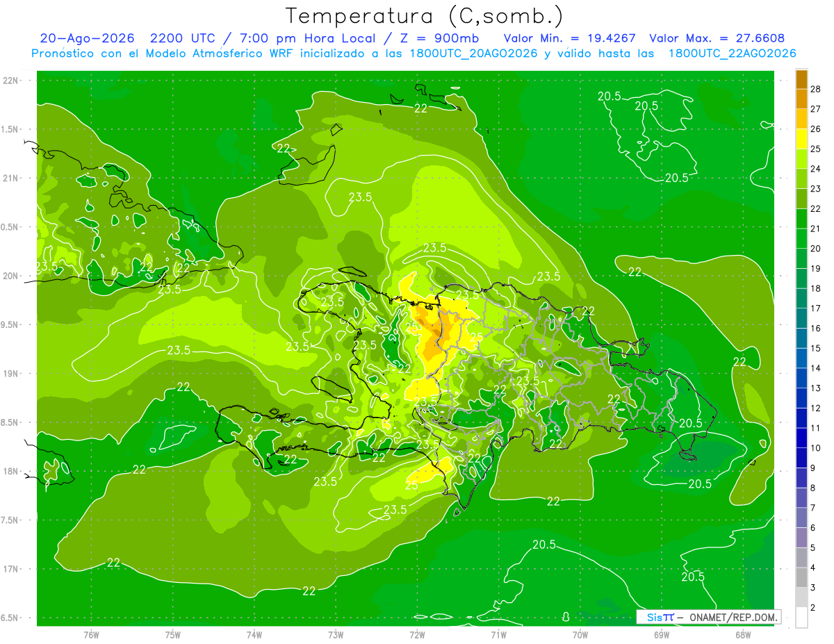The width and height of the screenshot is (834, 644).
Task: Click the legend label "28"
Action: pyautogui.click(x=816, y=89)
